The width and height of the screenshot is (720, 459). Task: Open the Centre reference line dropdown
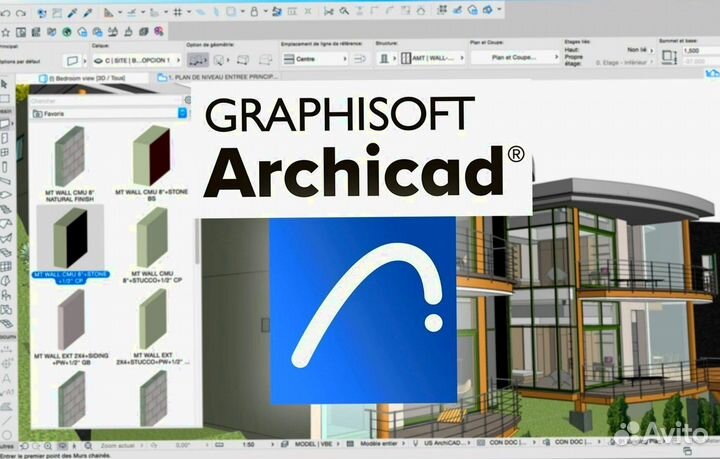(x=314, y=59)
